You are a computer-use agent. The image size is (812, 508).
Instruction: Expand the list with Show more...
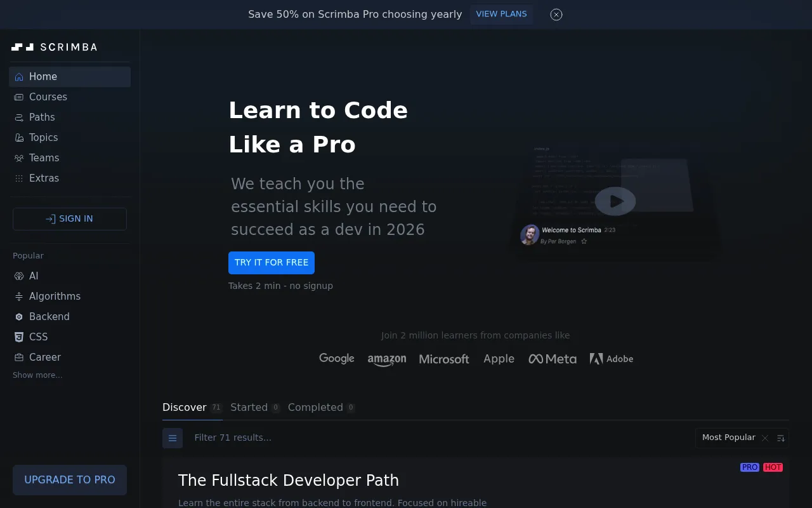pyautogui.click(x=37, y=375)
